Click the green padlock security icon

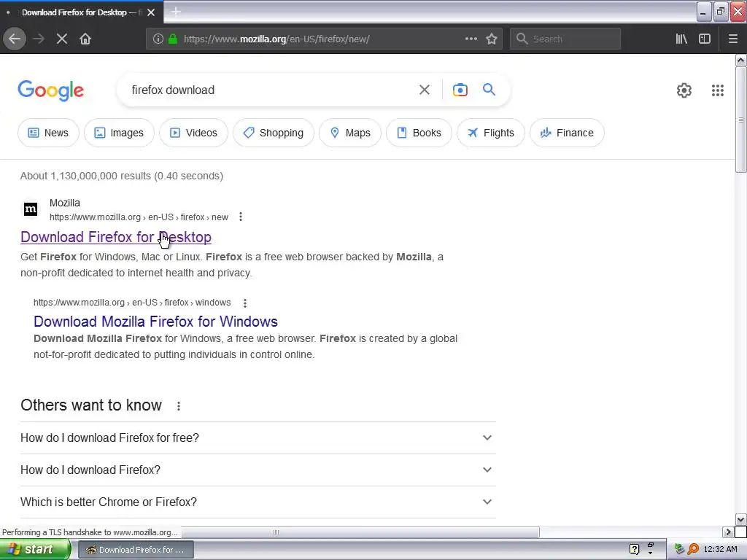click(x=173, y=39)
